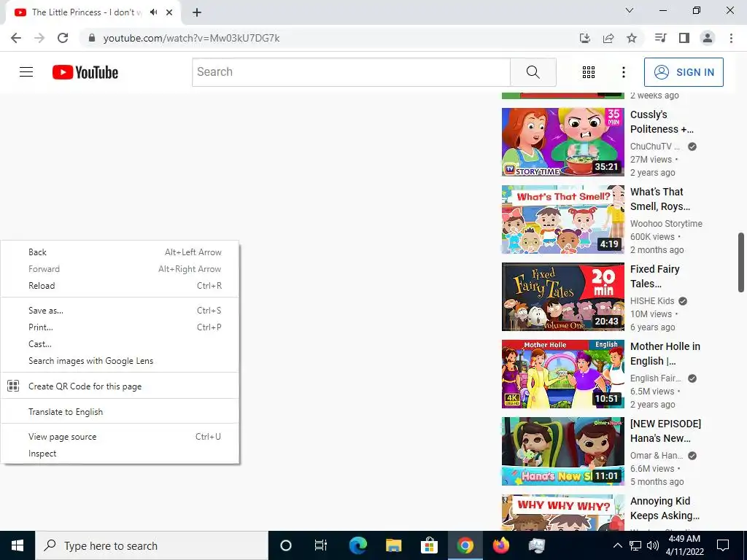
Task: Click the YouTube search input field
Action: coord(351,72)
